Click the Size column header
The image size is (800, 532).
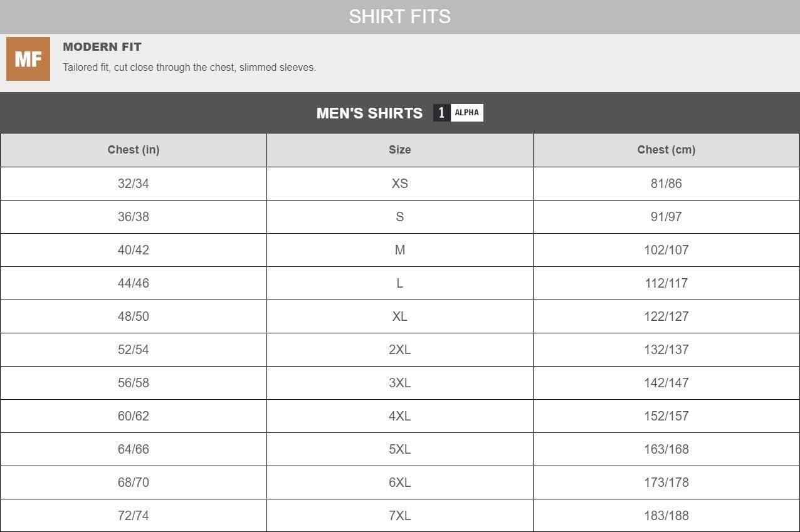(399, 150)
